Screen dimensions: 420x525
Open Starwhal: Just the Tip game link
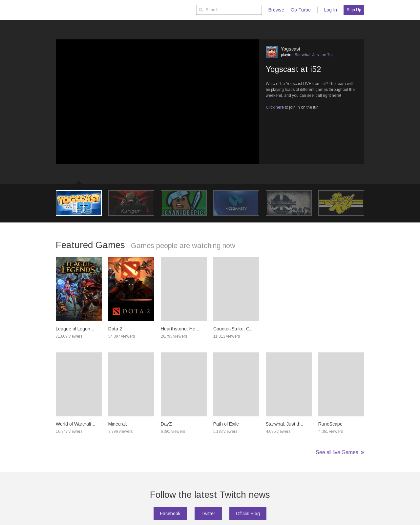click(313, 55)
